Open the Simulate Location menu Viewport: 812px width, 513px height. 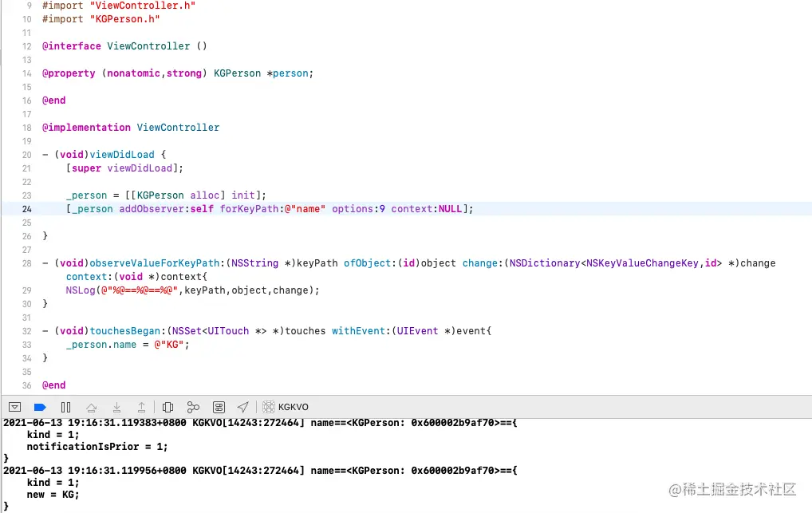pos(242,408)
